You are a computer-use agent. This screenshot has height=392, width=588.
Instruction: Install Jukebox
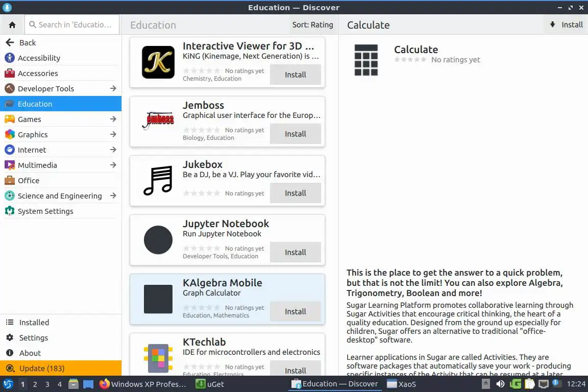(296, 193)
